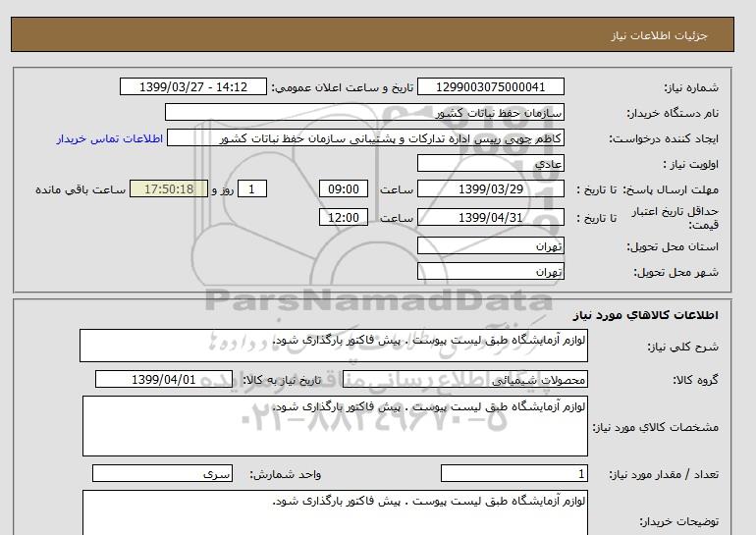Click the priority field showing عادی
756x535 pixels.
coord(490,164)
